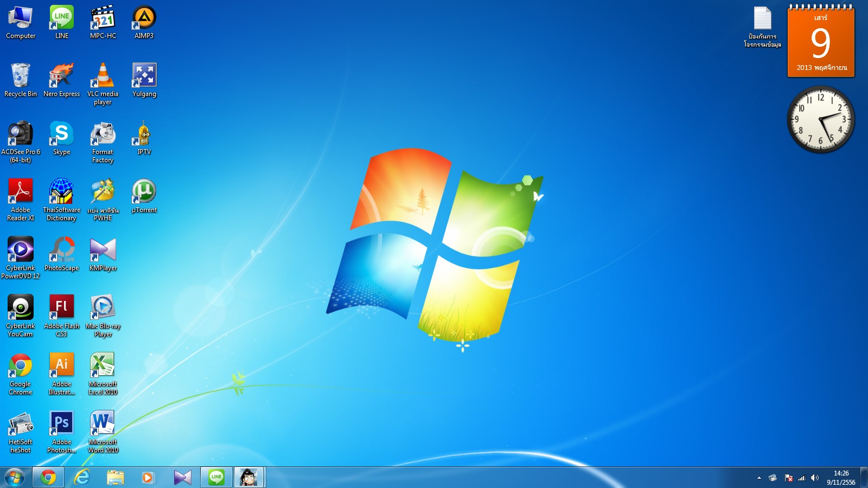The image size is (868, 488).
Task: Select the MPC-HC desktop shortcut
Action: tap(103, 22)
